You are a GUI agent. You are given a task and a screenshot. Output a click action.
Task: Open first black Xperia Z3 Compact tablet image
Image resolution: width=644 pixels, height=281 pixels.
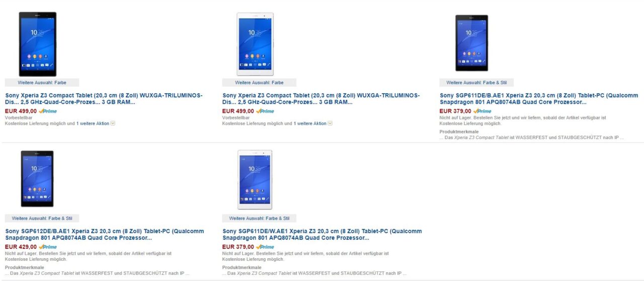pyautogui.click(x=38, y=44)
